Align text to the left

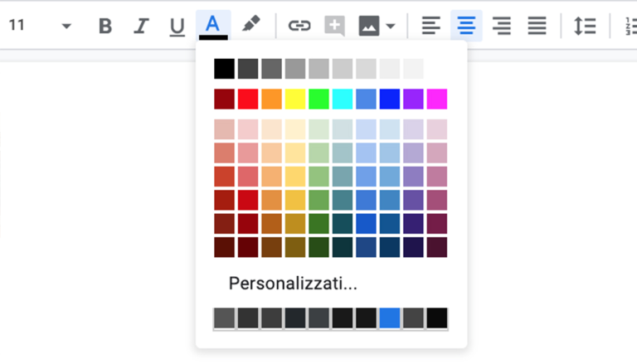click(430, 26)
